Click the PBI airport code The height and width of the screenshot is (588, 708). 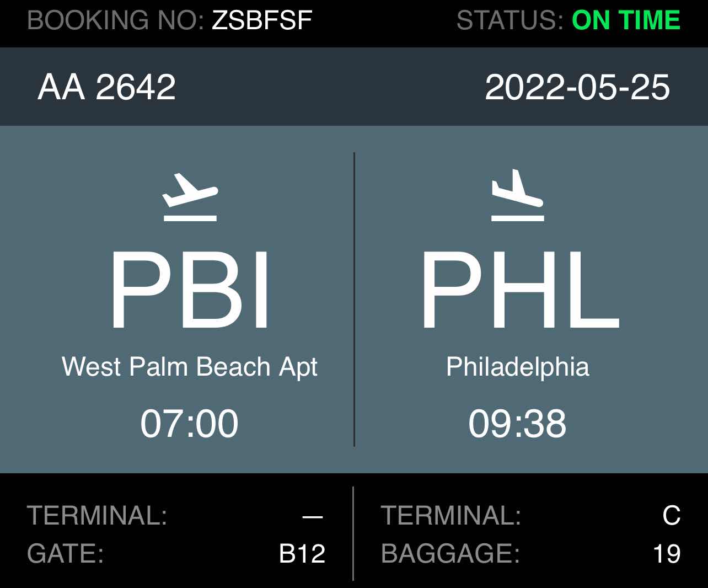(x=190, y=290)
